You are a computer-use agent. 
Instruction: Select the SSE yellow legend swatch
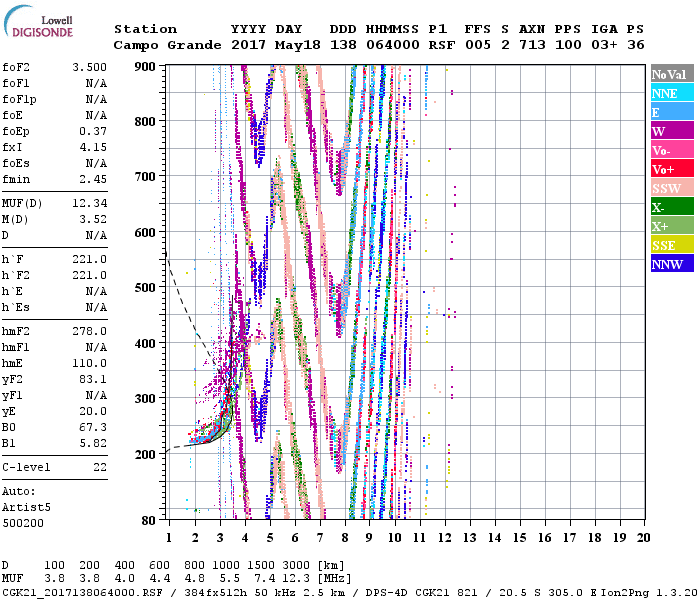click(x=672, y=245)
